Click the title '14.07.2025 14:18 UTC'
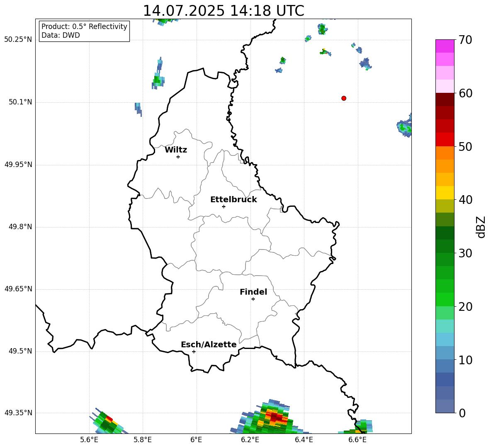491x448 pixels. pos(224,11)
